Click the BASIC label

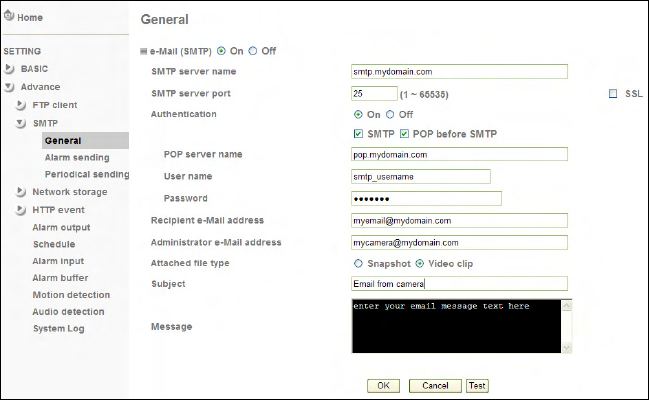point(34,69)
